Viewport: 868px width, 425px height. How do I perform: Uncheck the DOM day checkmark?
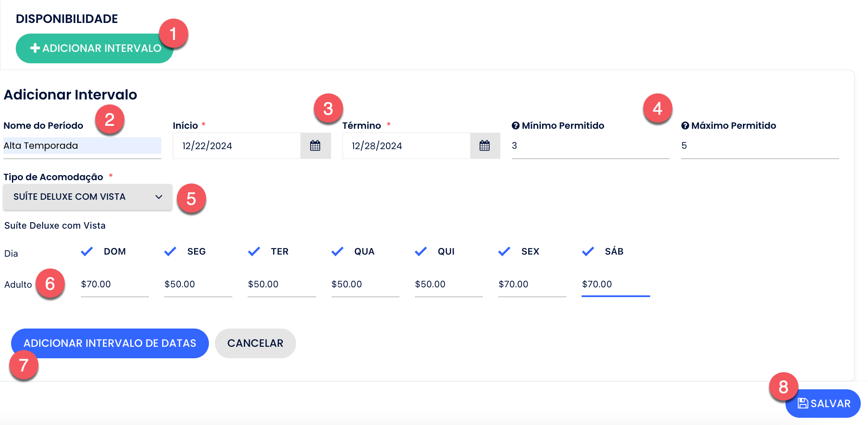(x=87, y=252)
